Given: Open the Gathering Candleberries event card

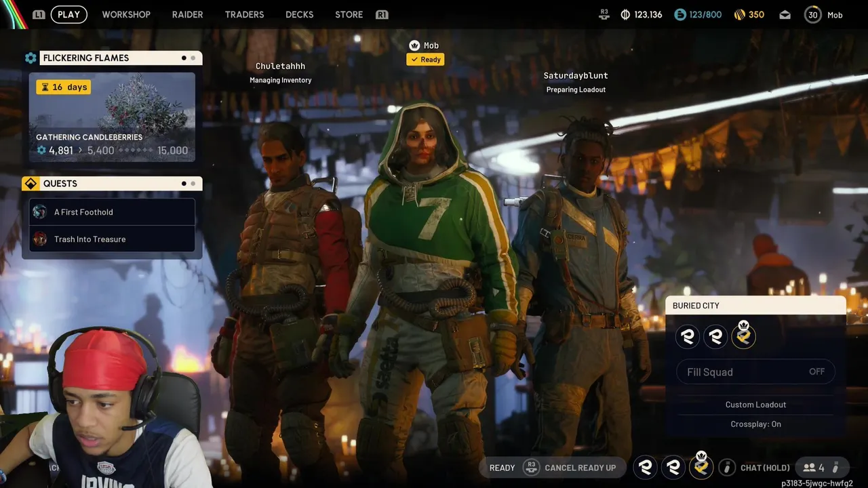Looking at the screenshot, I should click(x=112, y=117).
